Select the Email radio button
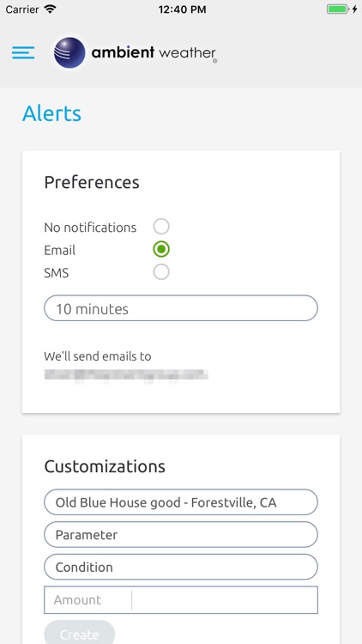This screenshot has height=644, width=362. (161, 249)
